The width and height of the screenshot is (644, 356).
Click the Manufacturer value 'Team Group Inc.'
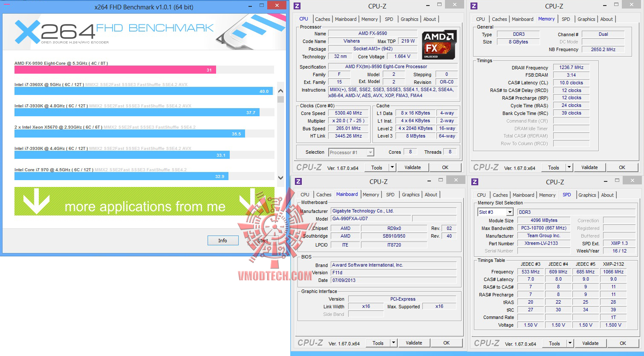click(x=543, y=235)
